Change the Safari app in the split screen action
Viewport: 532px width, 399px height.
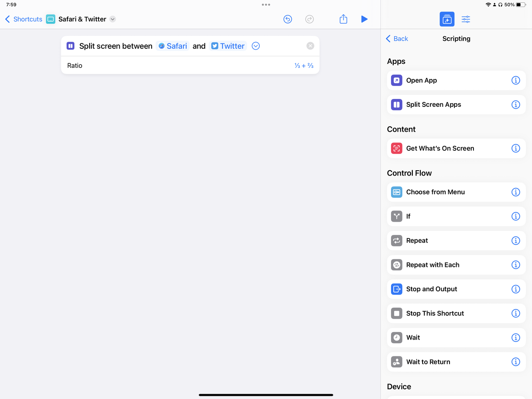pyautogui.click(x=172, y=46)
